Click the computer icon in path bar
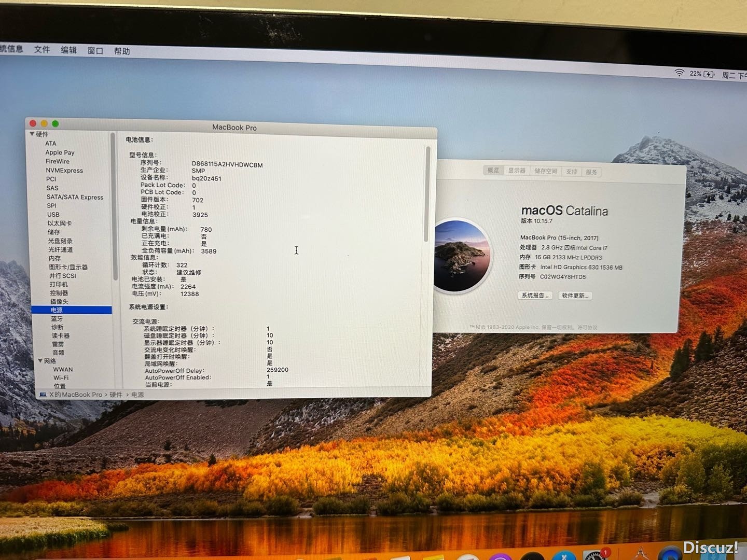The height and width of the screenshot is (560, 747). pyautogui.click(x=43, y=395)
